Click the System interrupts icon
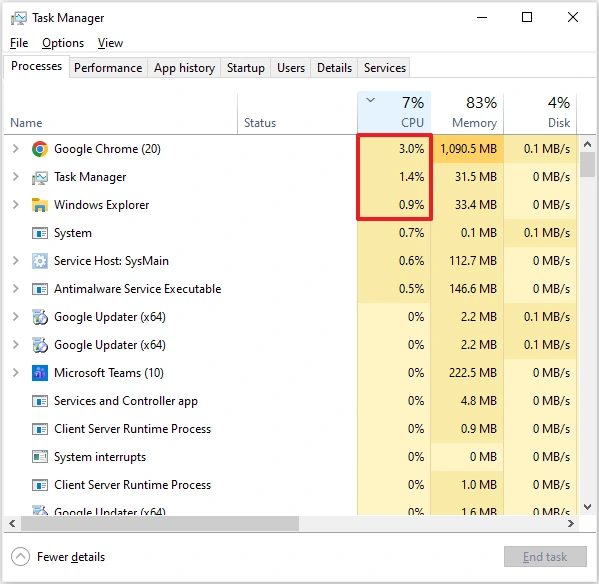The width and height of the screenshot is (599, 584). (x=40, y=457)
